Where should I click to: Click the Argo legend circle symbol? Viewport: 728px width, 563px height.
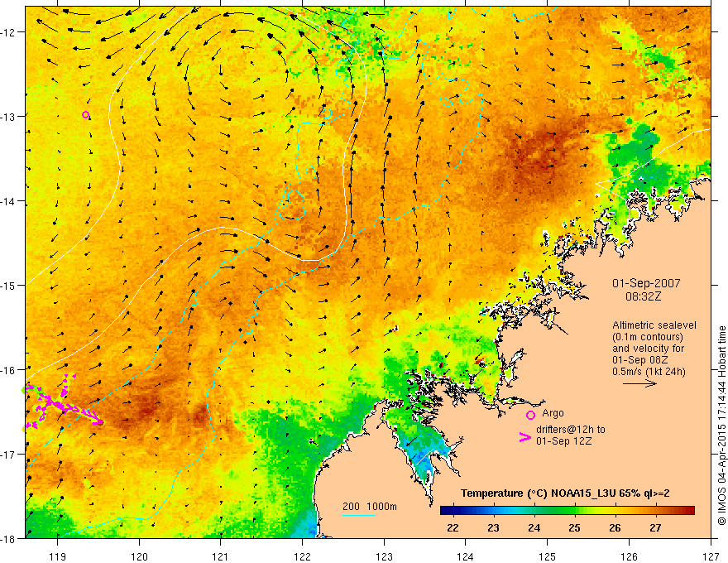click(x=530, y=415)
